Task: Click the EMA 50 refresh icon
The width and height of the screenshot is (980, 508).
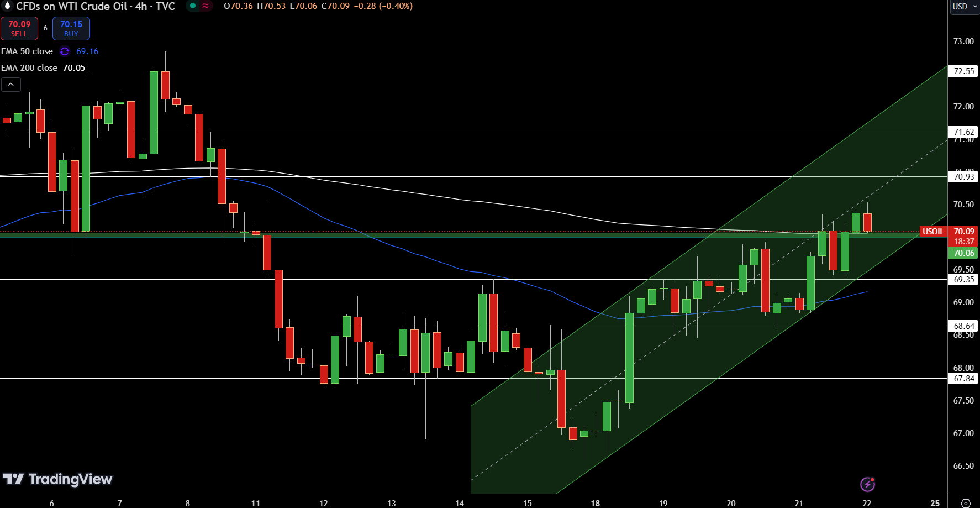Action: pos(65,51)
